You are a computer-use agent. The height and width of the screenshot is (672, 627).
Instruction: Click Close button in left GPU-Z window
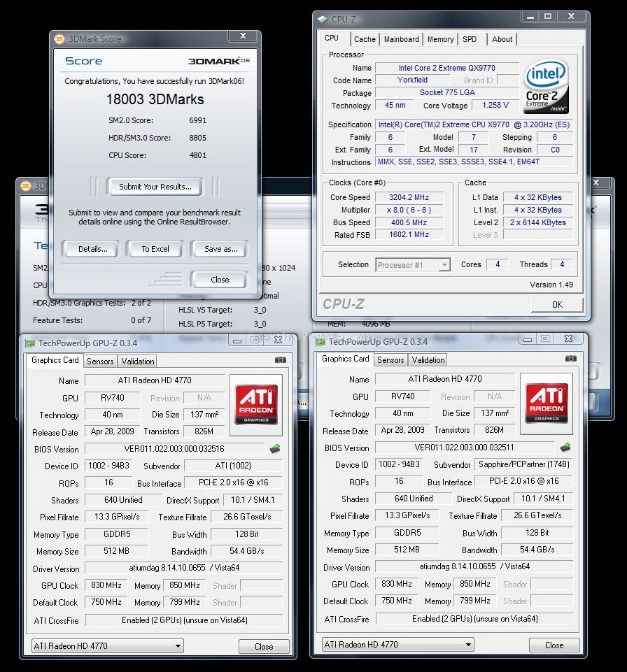[264, 646]
